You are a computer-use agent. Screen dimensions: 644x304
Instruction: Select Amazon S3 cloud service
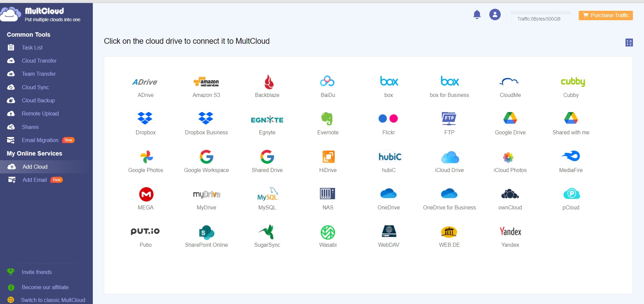[206, 82]
